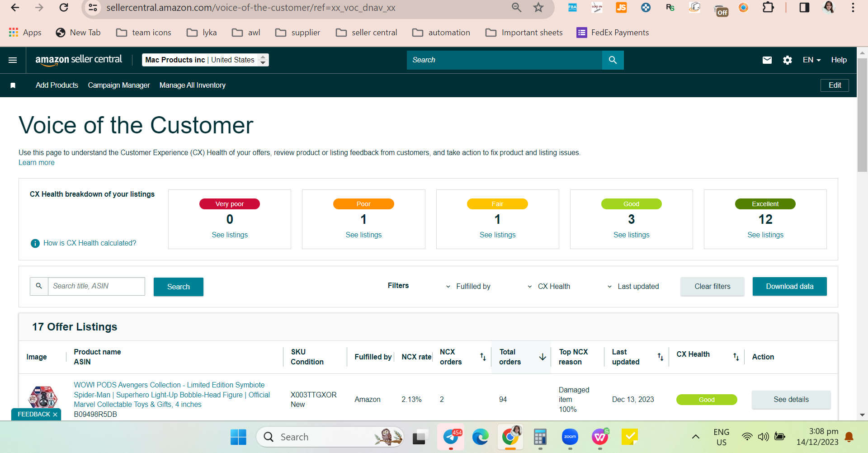
Task: Open the Zoom app from the taskbar
Action: 570,437
